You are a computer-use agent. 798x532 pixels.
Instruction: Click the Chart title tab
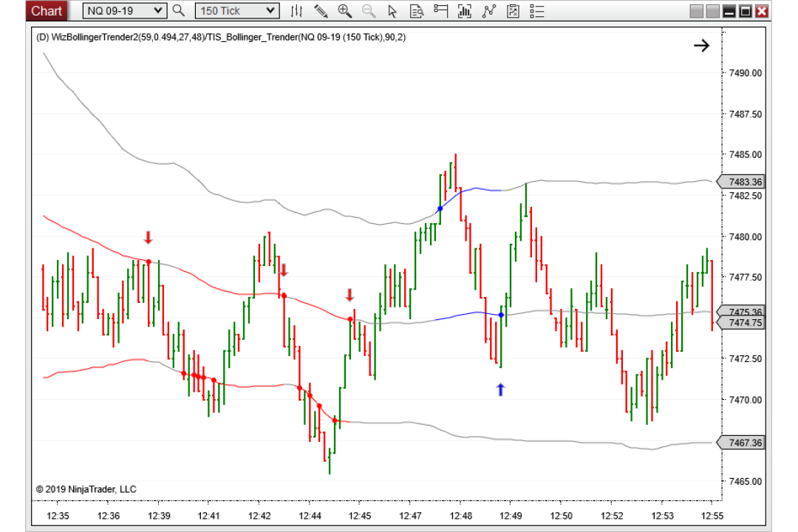pos(47,10)
